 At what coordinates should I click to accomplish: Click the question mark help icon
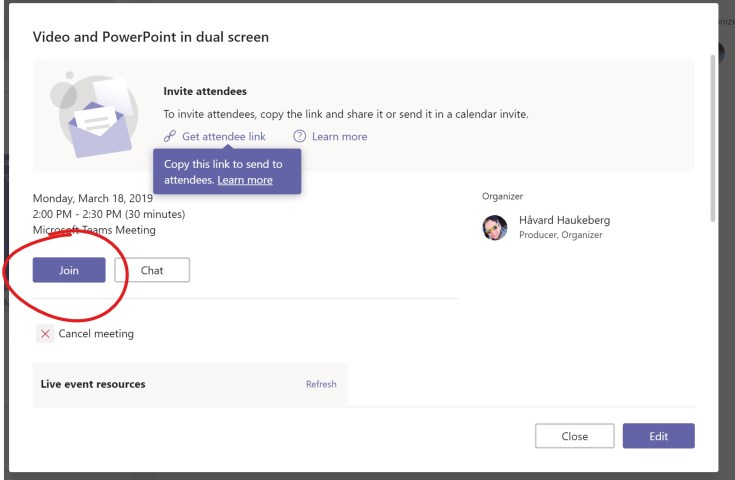coord(299,137)
